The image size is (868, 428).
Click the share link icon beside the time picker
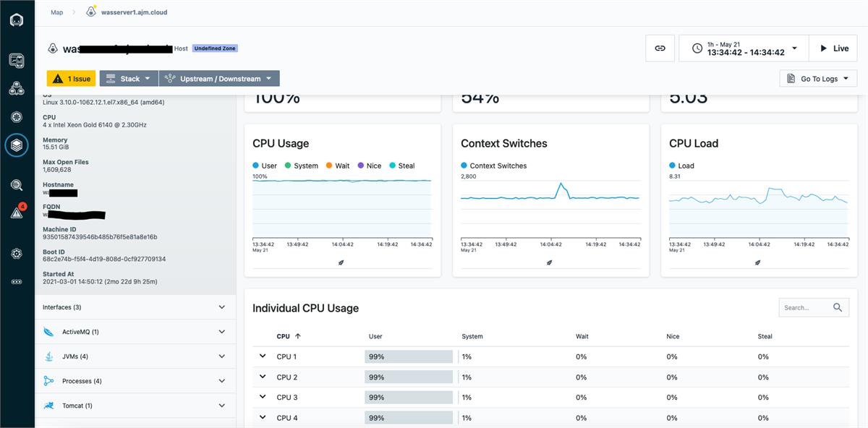(659, 48)
